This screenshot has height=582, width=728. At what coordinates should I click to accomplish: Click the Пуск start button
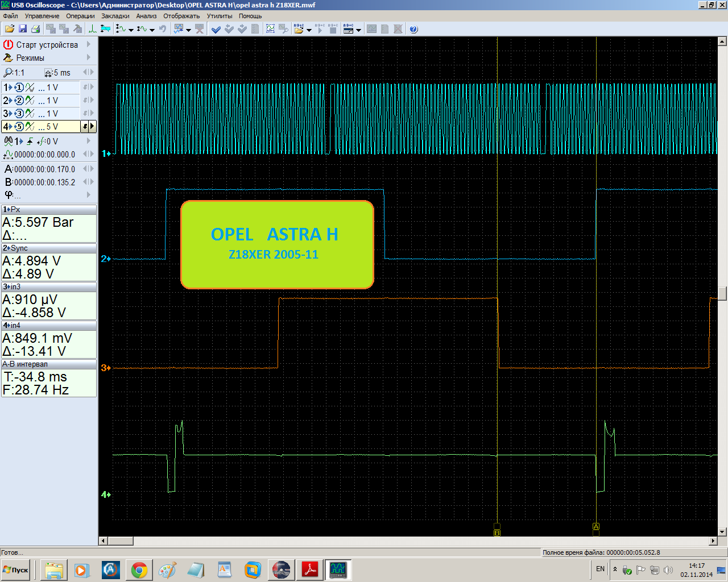coord(16,570)
